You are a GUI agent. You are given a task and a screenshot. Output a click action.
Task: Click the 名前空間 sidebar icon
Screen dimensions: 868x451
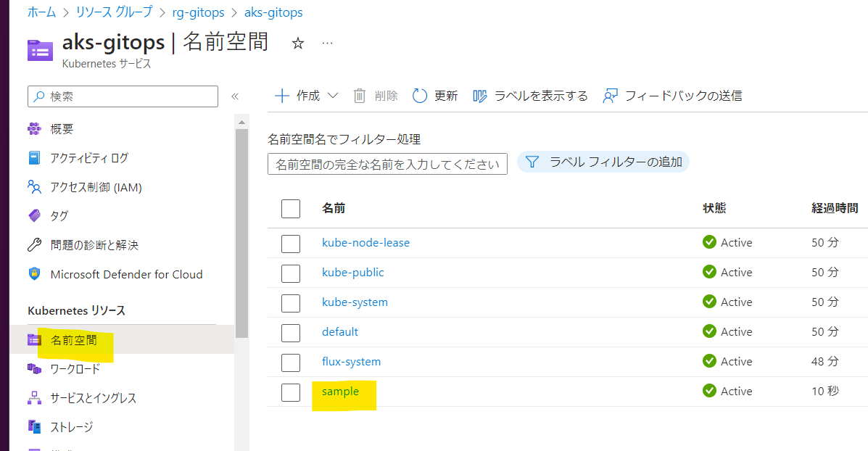[x=34, y=340]
